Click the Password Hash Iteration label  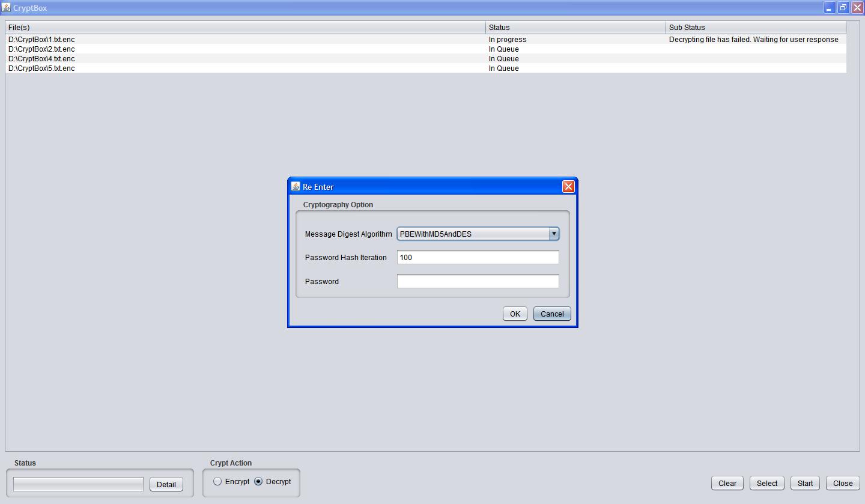(346, 257)
